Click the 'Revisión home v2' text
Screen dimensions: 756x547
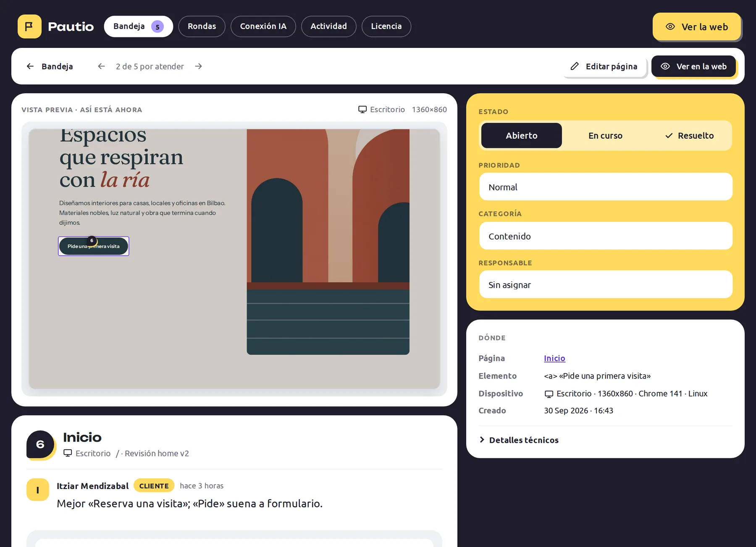pos(157,453)
